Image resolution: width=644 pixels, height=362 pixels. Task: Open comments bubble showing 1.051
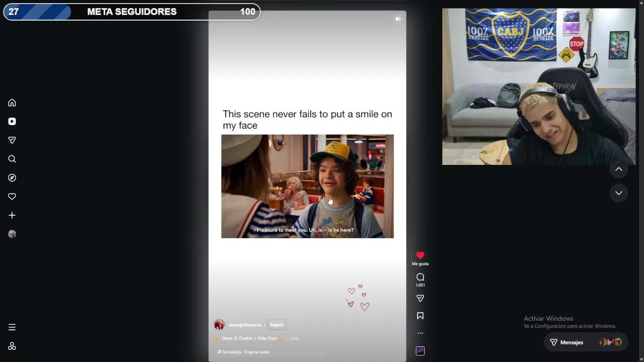(420, 277)
